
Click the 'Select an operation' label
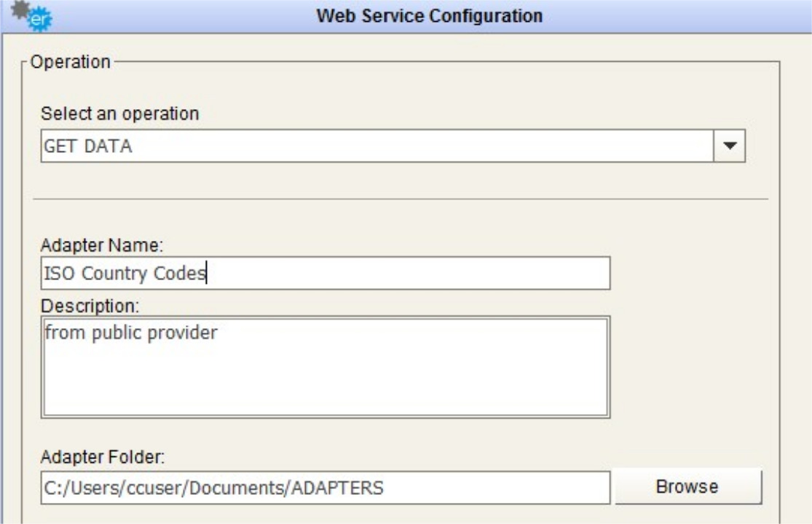(119, 114)
